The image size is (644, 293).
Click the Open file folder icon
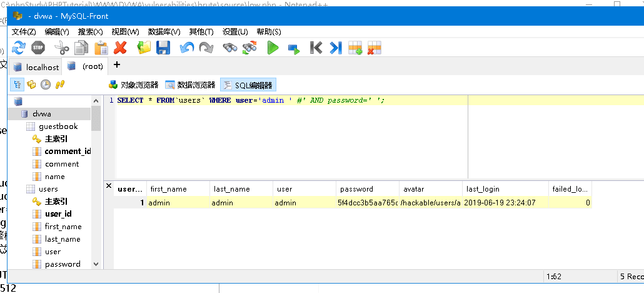coord(144,48)
